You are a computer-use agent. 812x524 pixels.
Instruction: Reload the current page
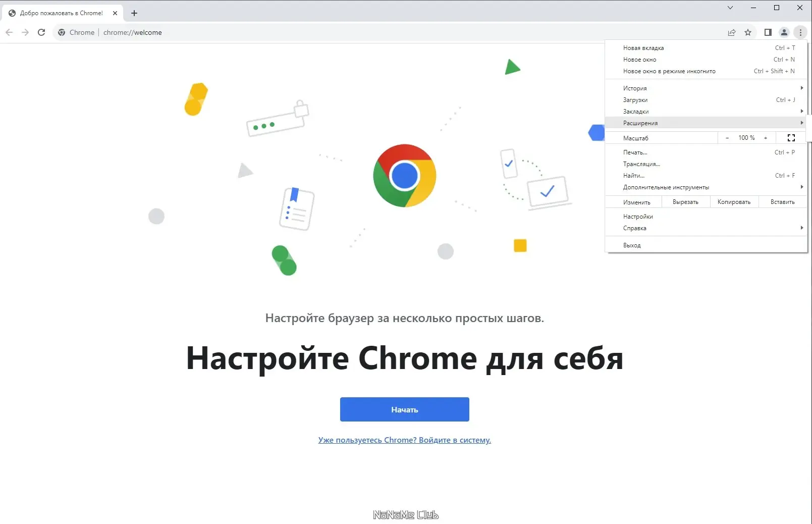tap(41, 32)
